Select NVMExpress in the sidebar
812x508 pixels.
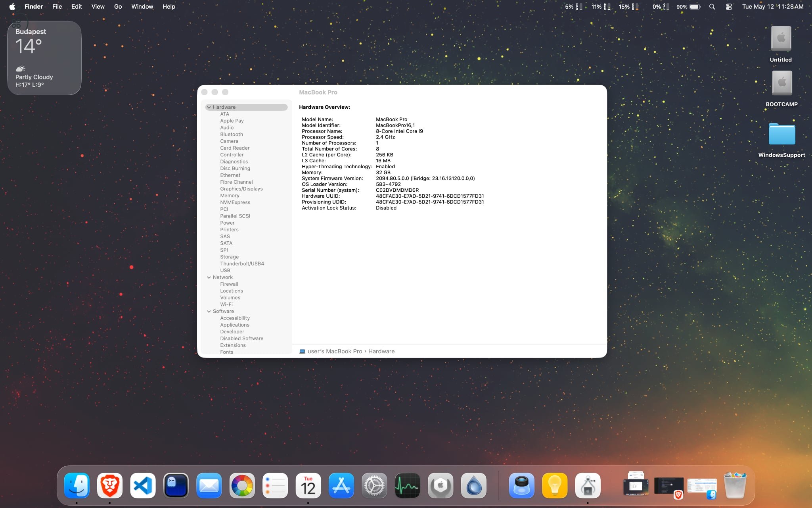coord(235,202)
